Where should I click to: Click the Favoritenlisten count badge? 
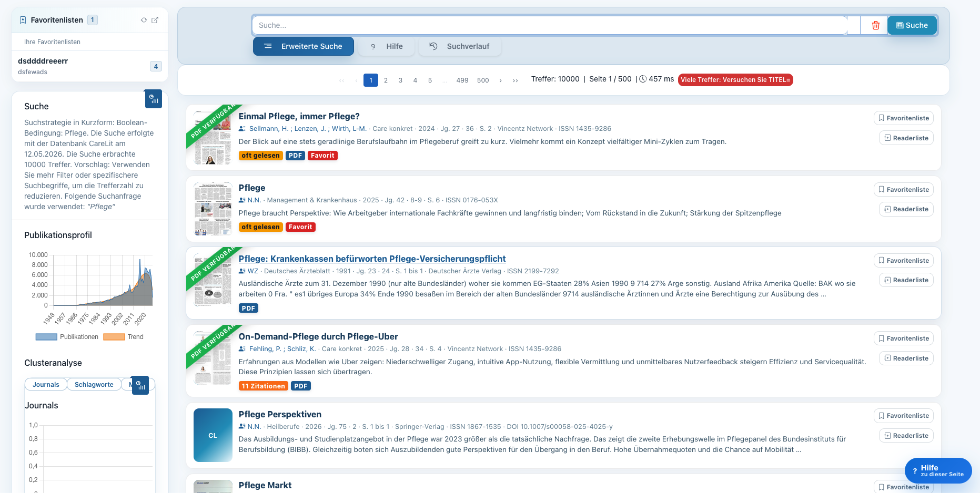(93, 20)
